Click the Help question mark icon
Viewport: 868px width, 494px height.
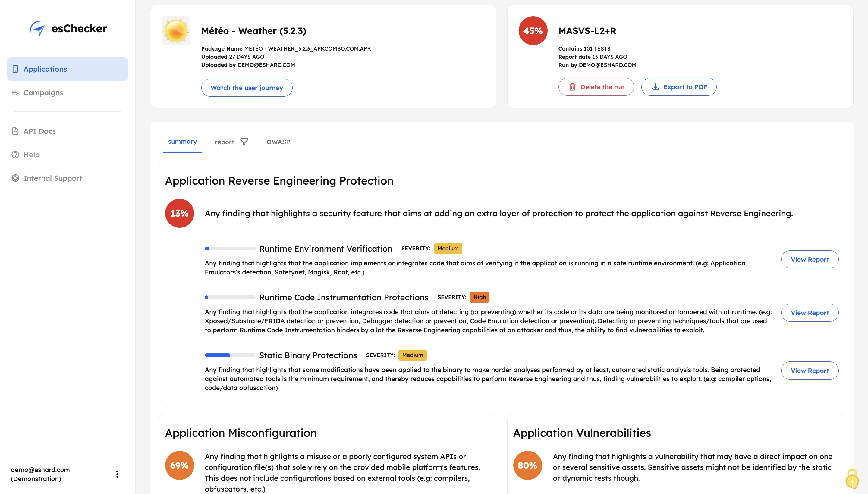15,155
